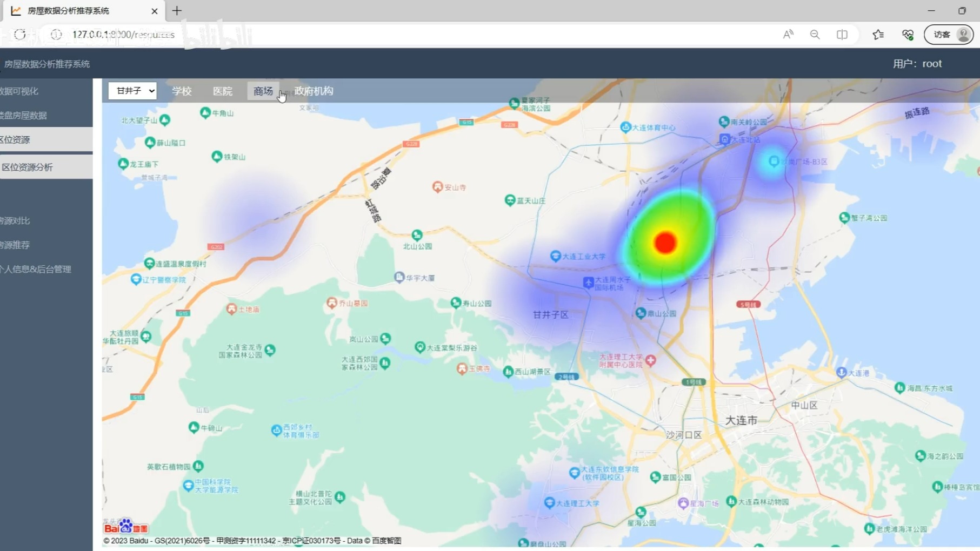
Task: Click the 星海广场 marker
Action: [683, 503]
